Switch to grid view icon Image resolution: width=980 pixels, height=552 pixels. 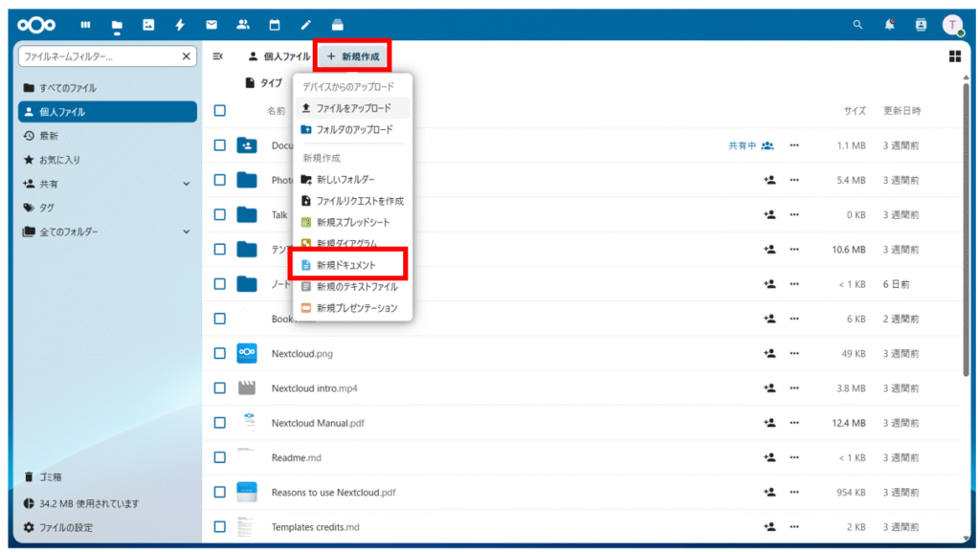pyautogui.click(x=954, y=56)
